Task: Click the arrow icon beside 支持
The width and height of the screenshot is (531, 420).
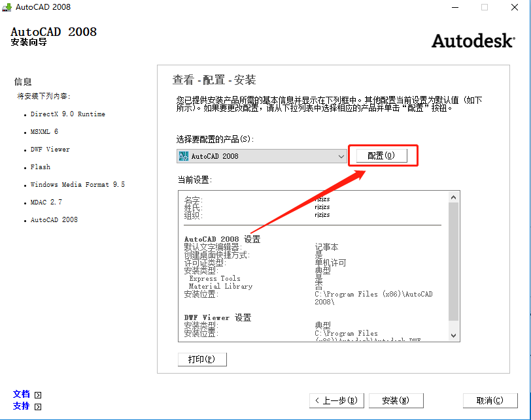Action: (x=38, y=407)
